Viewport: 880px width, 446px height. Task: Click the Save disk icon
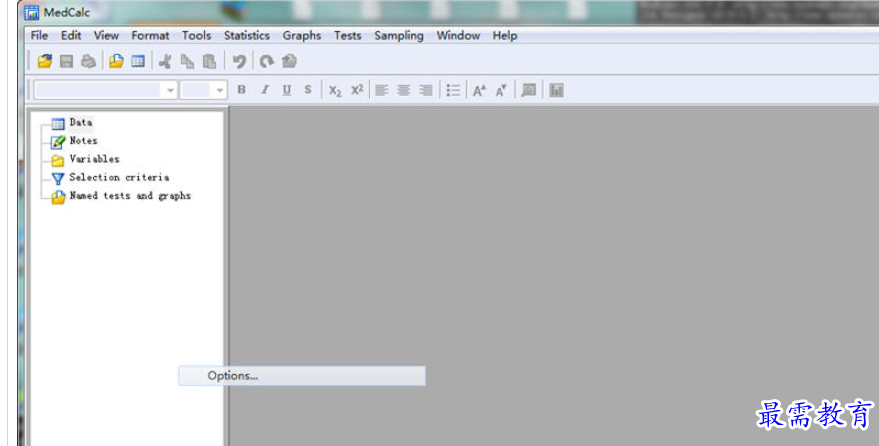(66, 61)
